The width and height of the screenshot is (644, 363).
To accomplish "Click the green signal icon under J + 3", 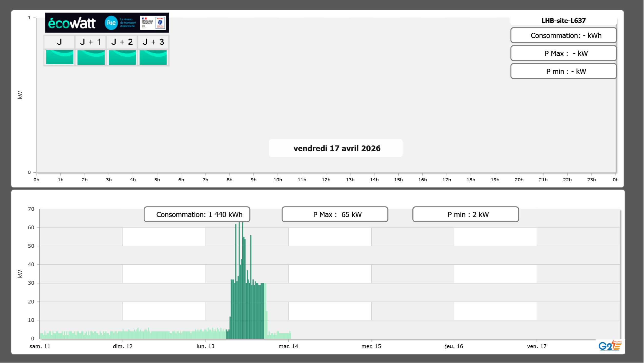I will tap(153, 57).
